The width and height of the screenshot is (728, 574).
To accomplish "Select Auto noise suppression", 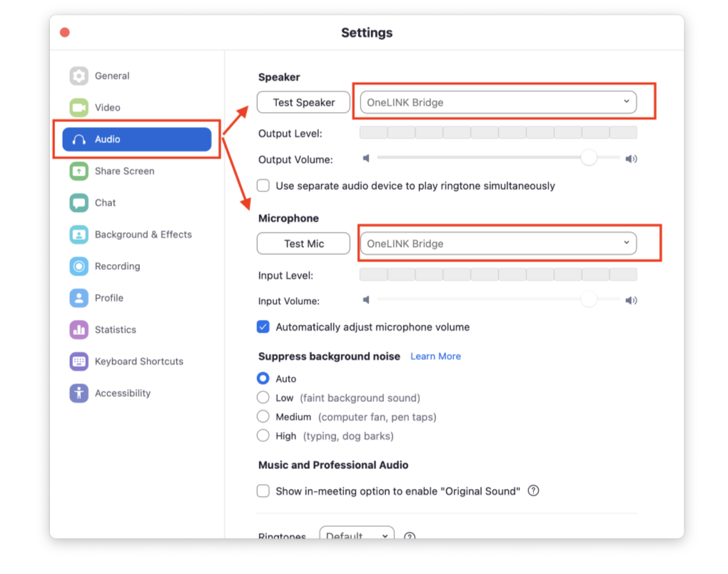I will tap(263, 378).
